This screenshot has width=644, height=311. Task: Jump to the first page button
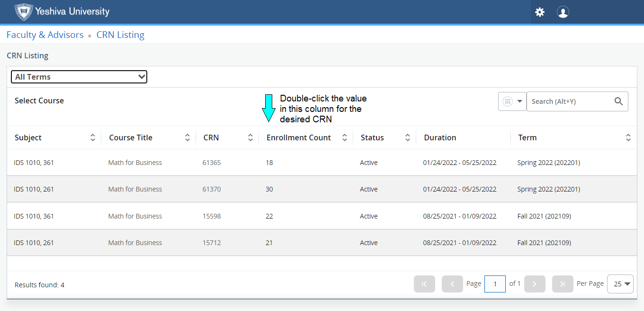coord(424,284)
